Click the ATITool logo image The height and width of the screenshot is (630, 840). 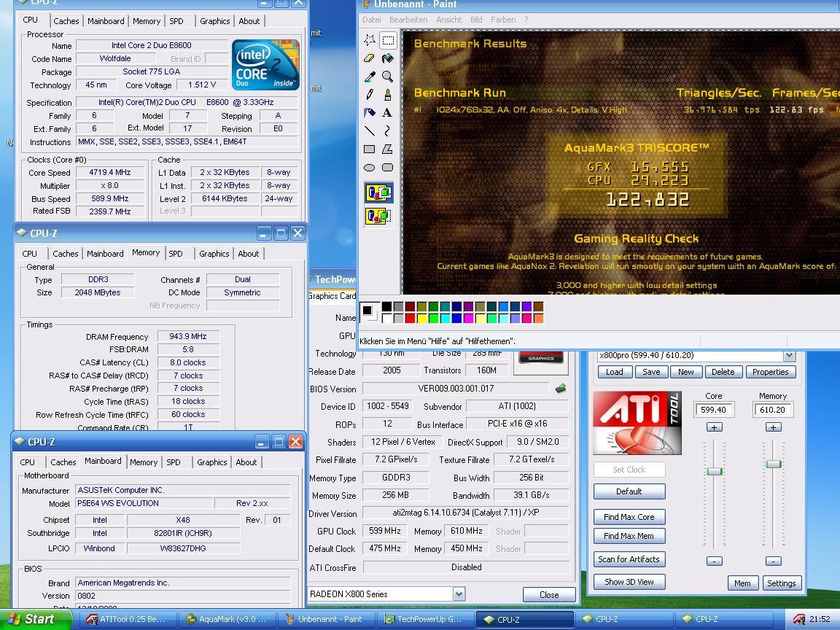[637, 423]
